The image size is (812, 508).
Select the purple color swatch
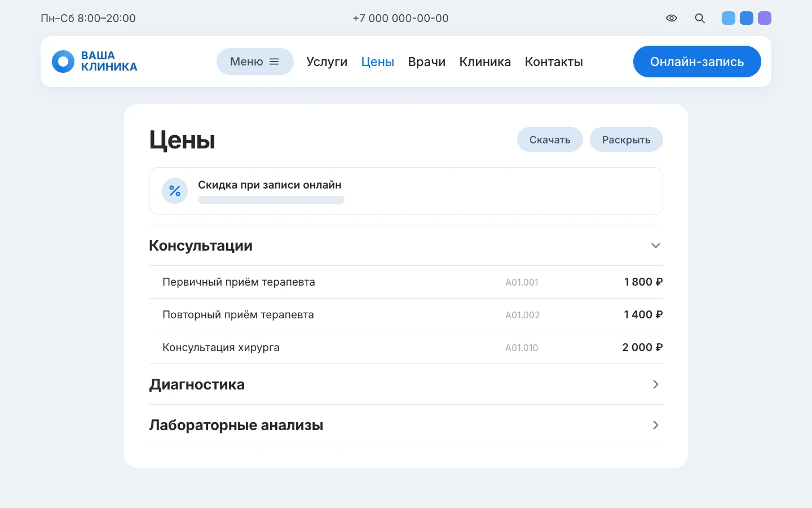click(765, 18)
